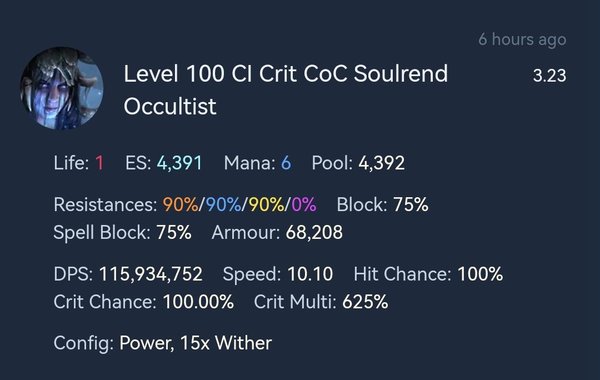Viewport: 600px width, 380px height.
Task: Click the blue cold resistance 90%
Action: click(223, 204)
